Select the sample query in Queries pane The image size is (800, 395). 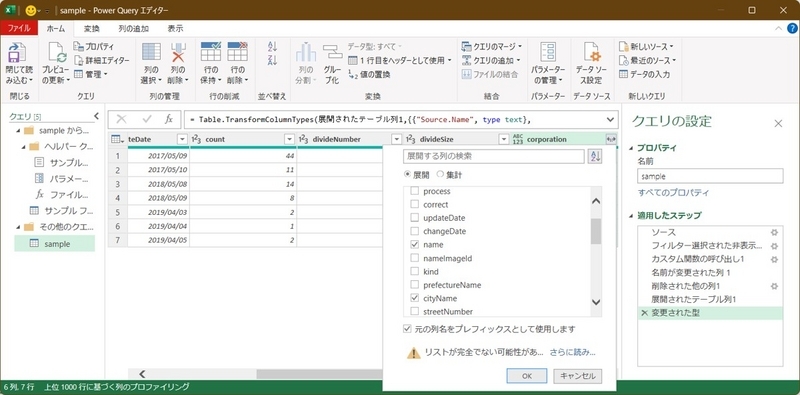(x=55, y=244)
